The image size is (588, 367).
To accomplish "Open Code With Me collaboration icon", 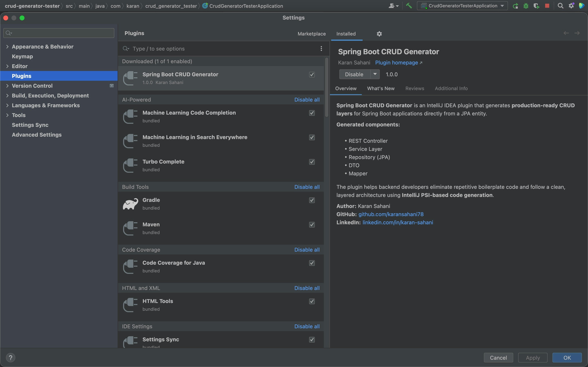I will (x=393, y=6).
